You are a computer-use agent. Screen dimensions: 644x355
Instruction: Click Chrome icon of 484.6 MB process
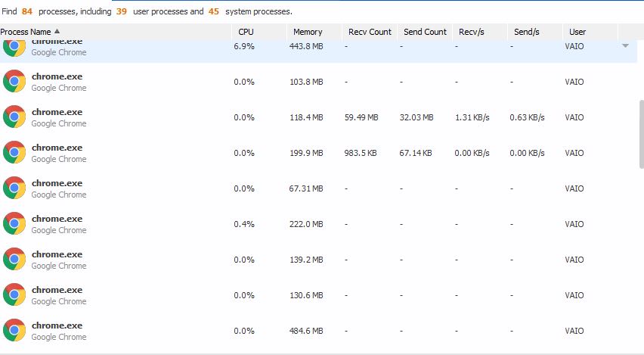[14, 330]
